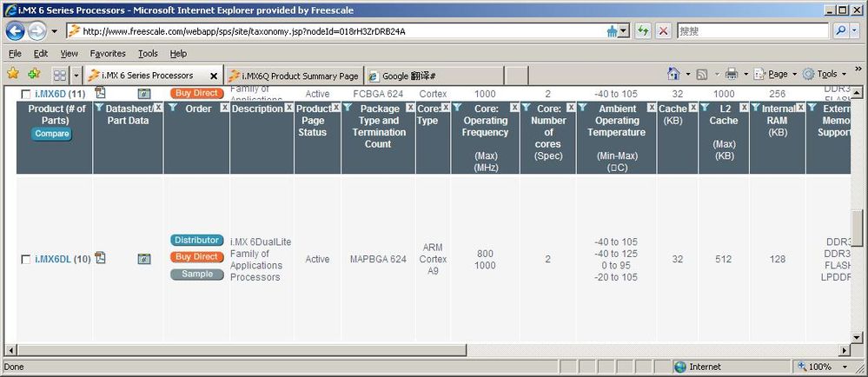Remove Description column with its X
The width and height of the screenshot is (868, 377).
[289, 108]
